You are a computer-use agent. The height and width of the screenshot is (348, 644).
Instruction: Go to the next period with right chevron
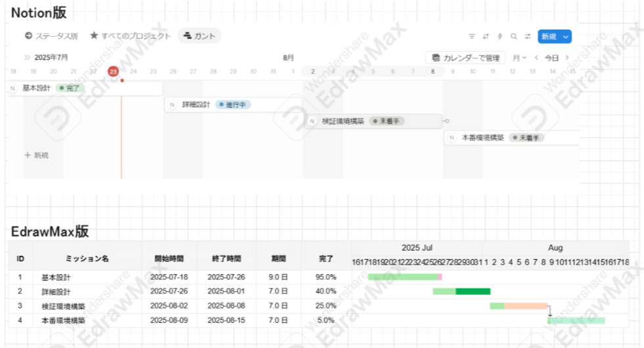[567, 58]
